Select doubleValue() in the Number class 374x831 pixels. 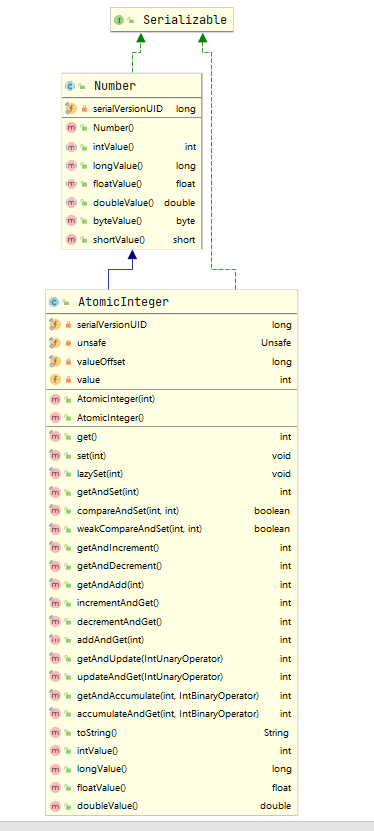(132, 202)
